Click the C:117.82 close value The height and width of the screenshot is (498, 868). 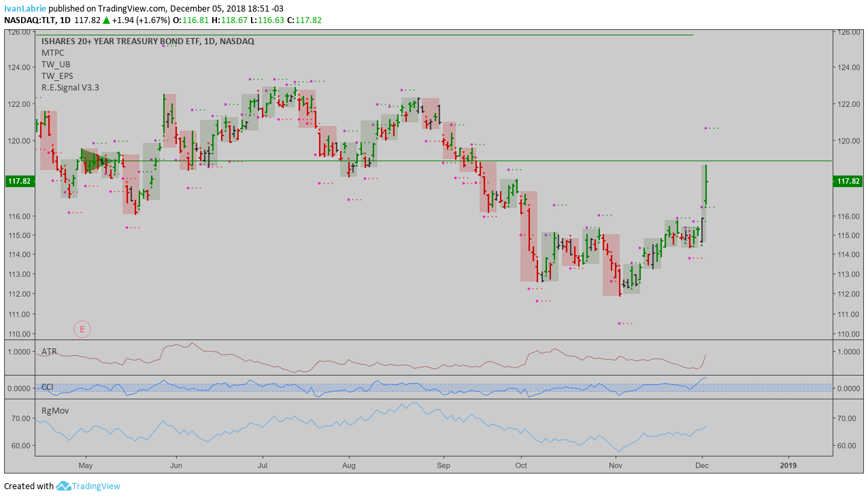point(304,20)
